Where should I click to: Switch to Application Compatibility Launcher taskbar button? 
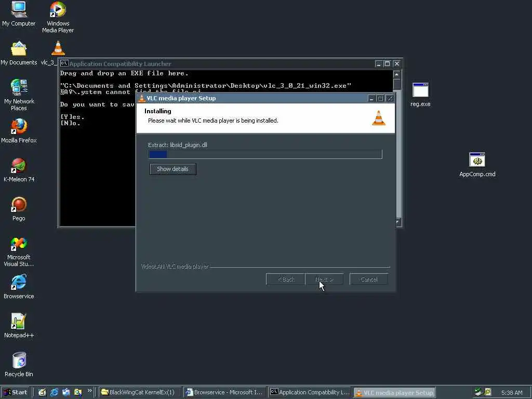click(x=310, y=392)
